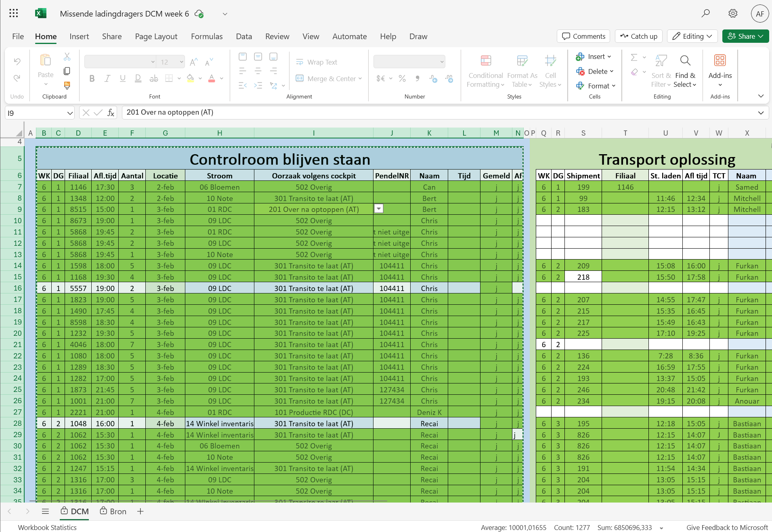Click the Comma style icon

coord(417,78)
